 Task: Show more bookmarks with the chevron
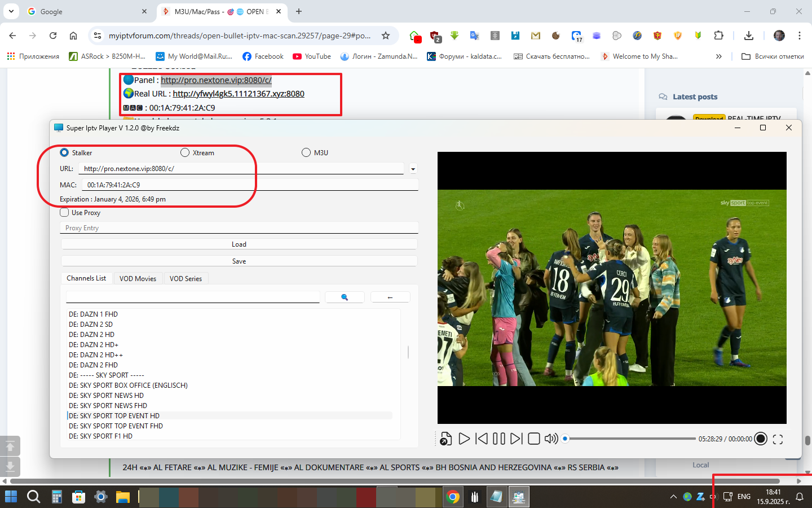coord(718,56)
